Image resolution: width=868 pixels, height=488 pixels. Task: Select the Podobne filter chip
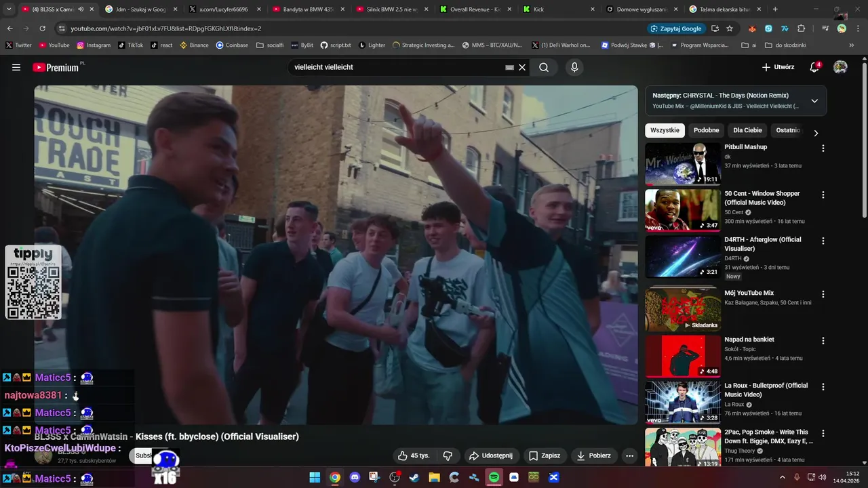706,130
